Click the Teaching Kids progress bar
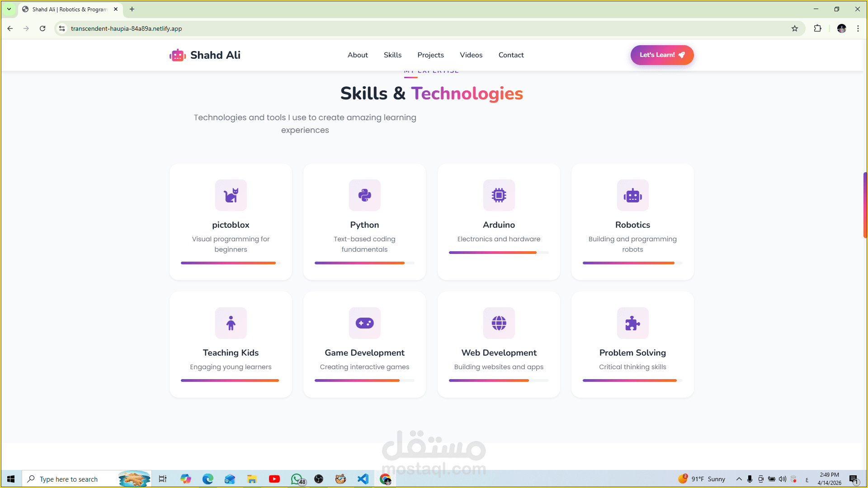This screenshot has height=488, width=868. point(231,380)
